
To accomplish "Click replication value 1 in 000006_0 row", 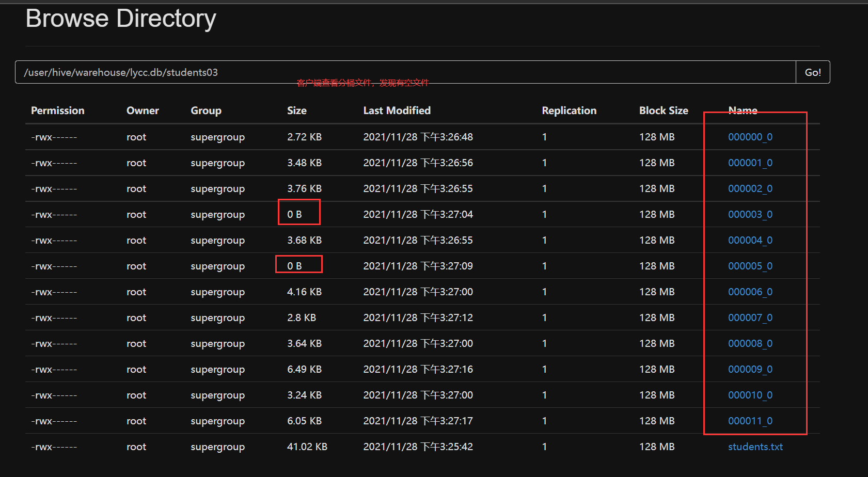I will (x=544, y=292).
